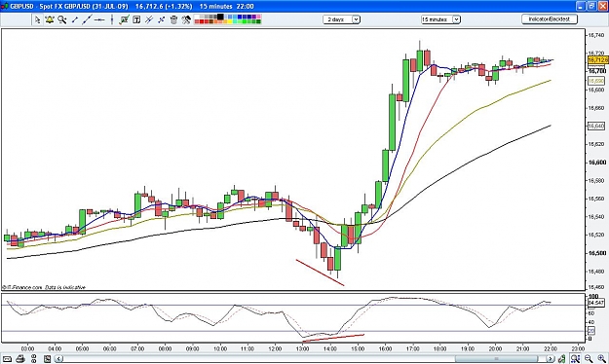Screen dimensions: 609x364
Task: Click the 09:00 time axis label
Action: click(x=192, y=348)
